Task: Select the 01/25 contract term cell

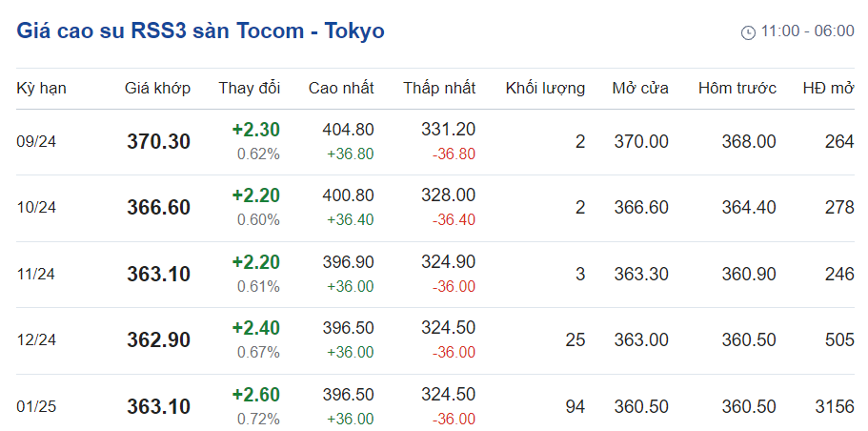Action: (x=36, y=407)
